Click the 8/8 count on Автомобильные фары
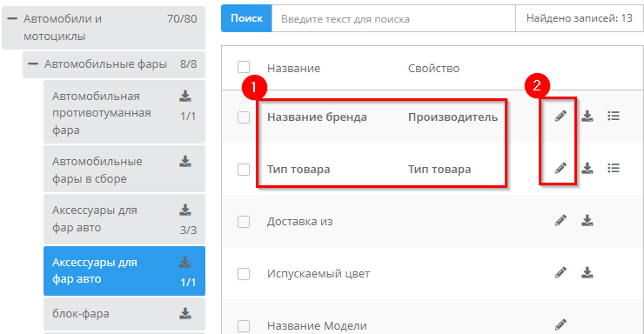 (189, 64)
